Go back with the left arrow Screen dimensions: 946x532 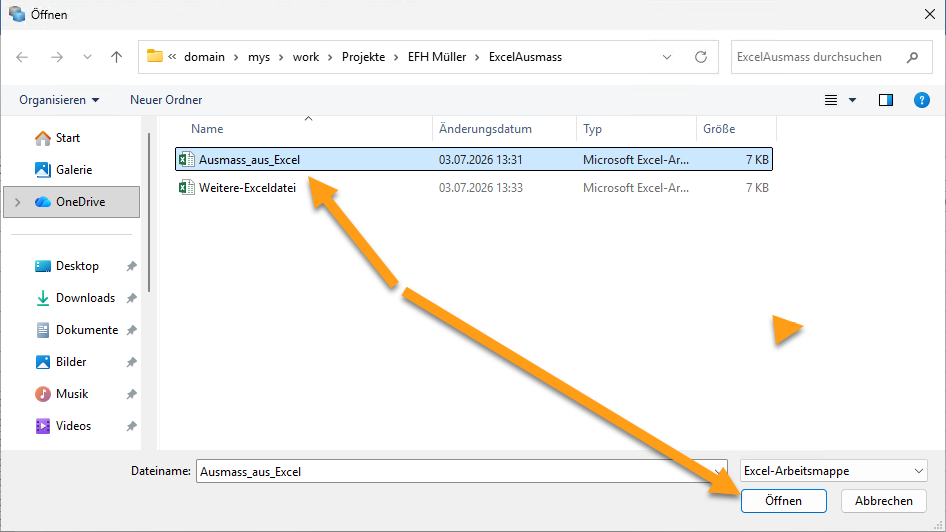click(x=22, y=57)
